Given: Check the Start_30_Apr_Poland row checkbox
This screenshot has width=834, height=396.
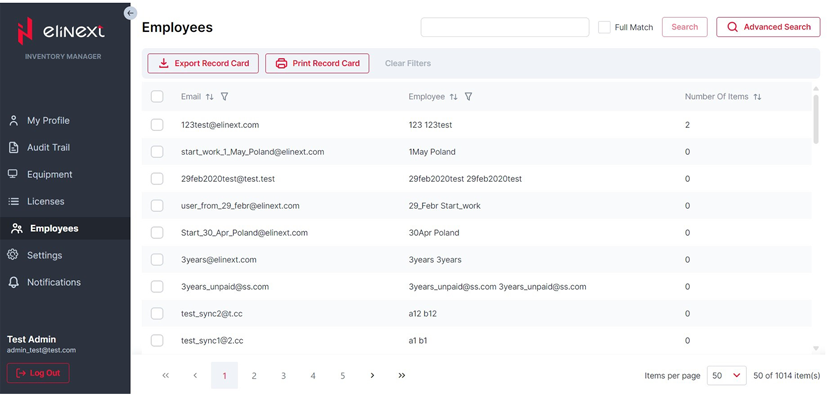Looking at the screenshot, I should [x=157, y=233].
